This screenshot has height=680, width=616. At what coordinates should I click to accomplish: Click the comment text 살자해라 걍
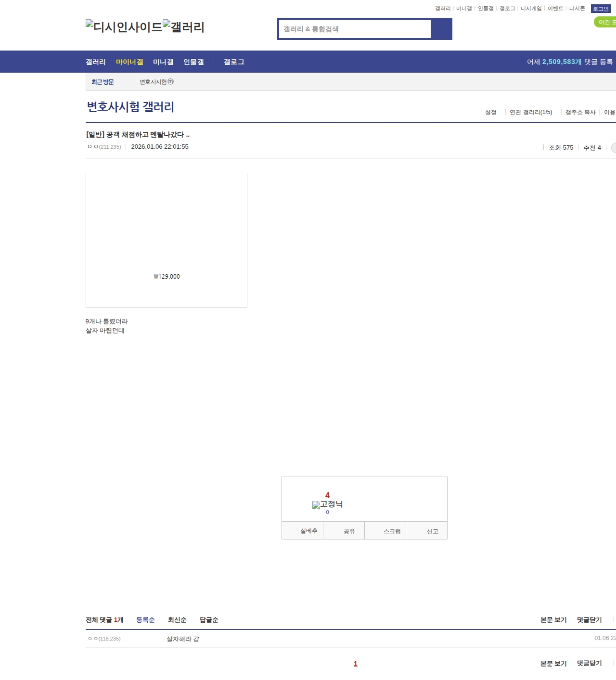pos(183,639)
